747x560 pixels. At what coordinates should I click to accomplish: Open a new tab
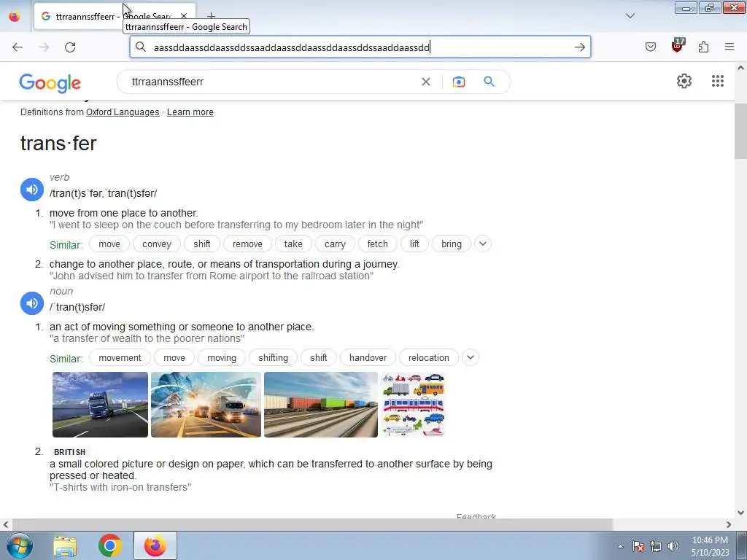click(x=211, y=16)
